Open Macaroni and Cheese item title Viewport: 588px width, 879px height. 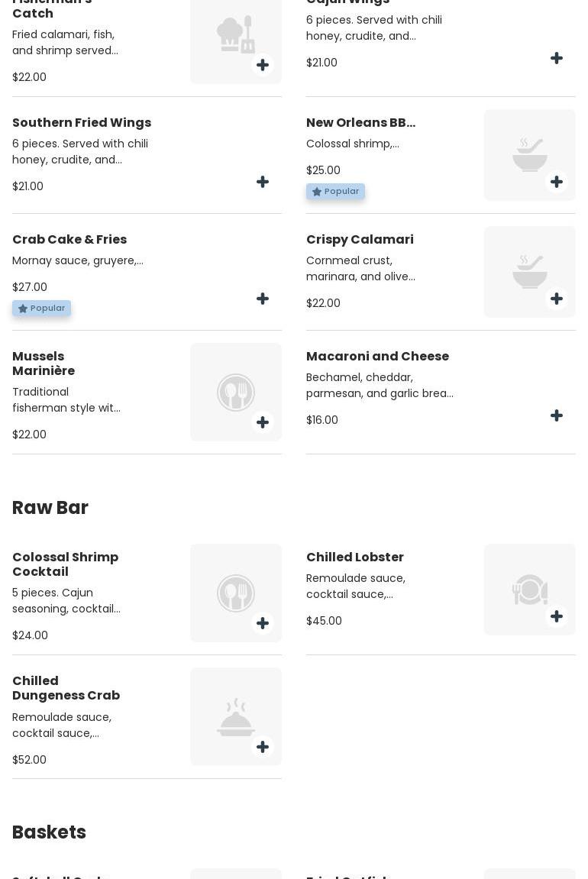(377, 357)
